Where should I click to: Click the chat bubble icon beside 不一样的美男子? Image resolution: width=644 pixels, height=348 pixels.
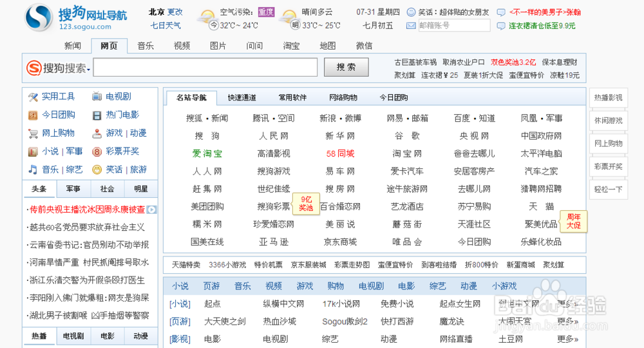501,12
